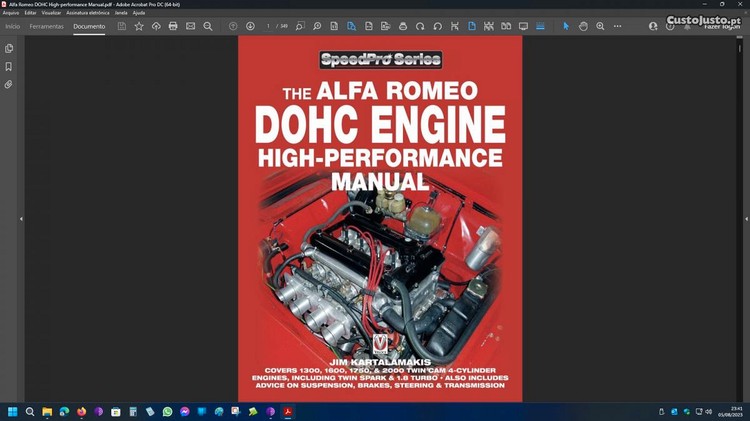
Task: Open the search magnifier in toolbar
Action: pyautogui.click(x=208, y=26)
